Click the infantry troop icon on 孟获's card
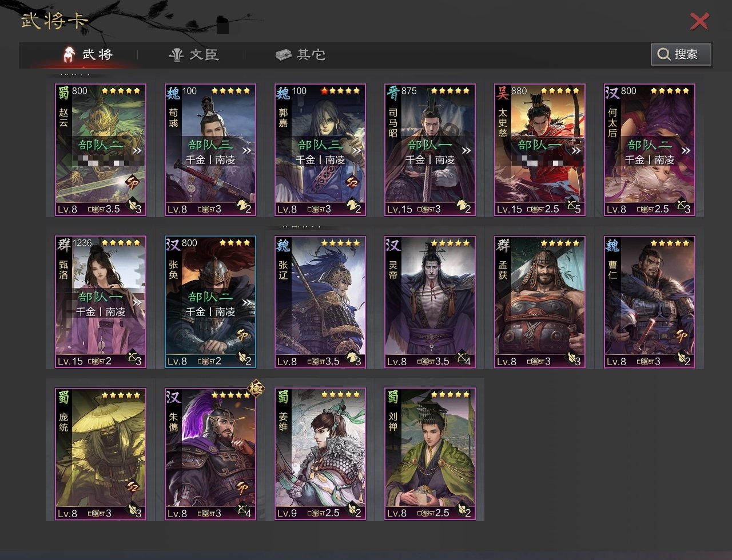732x560 pixels. pyautogui.click(x=571, y=357)
